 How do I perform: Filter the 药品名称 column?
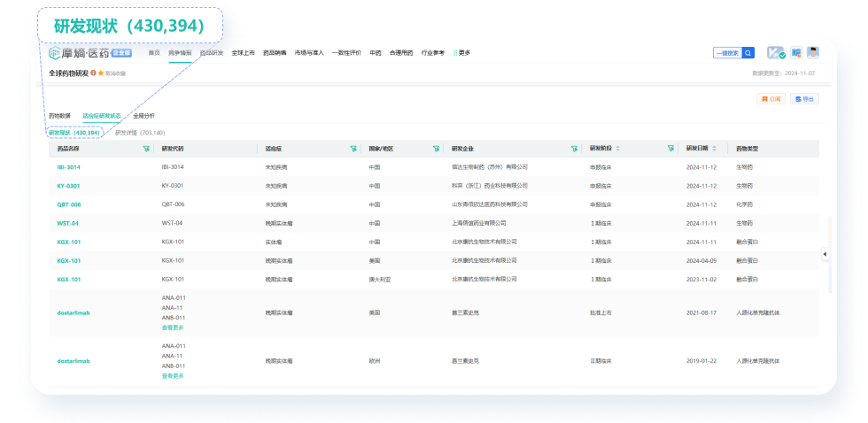146,149
